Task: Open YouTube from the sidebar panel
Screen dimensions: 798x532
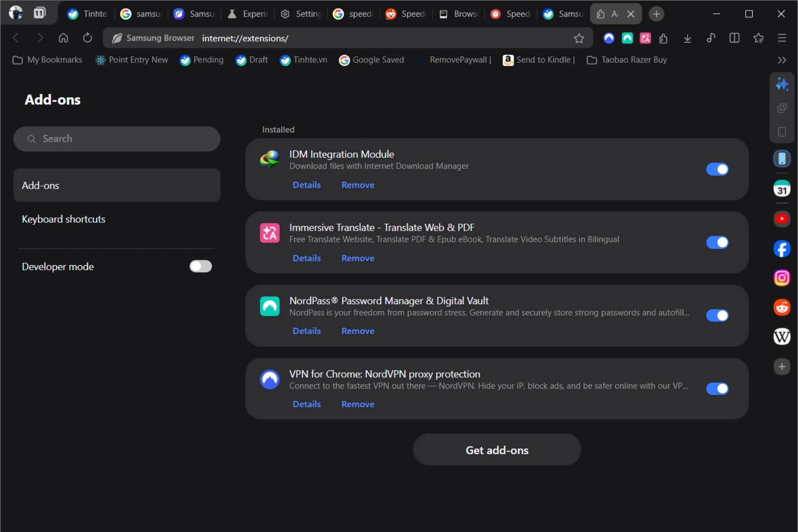Action: [782, 219]
